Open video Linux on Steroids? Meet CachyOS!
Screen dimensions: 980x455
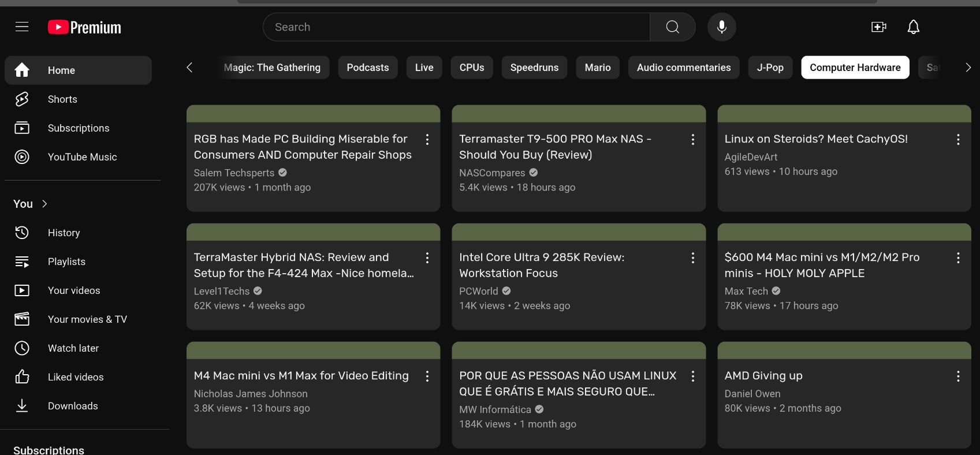pyautogui.click(x=816, y=139)
